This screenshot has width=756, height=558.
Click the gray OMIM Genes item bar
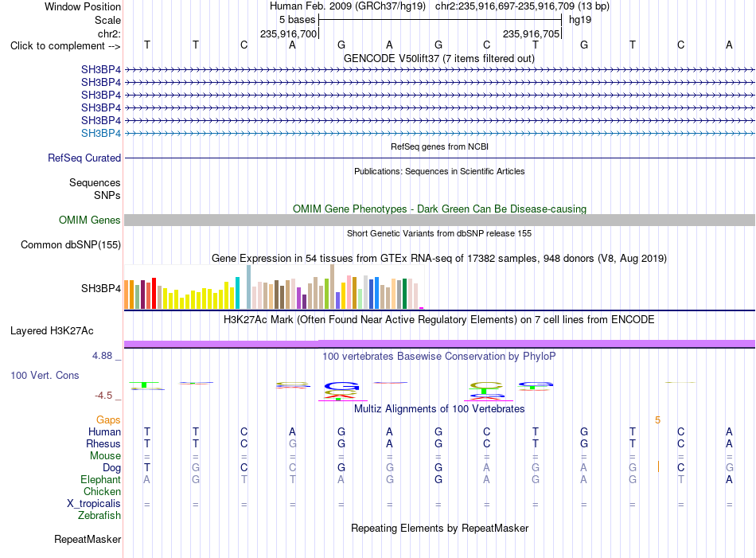click(x=439, y=220)
